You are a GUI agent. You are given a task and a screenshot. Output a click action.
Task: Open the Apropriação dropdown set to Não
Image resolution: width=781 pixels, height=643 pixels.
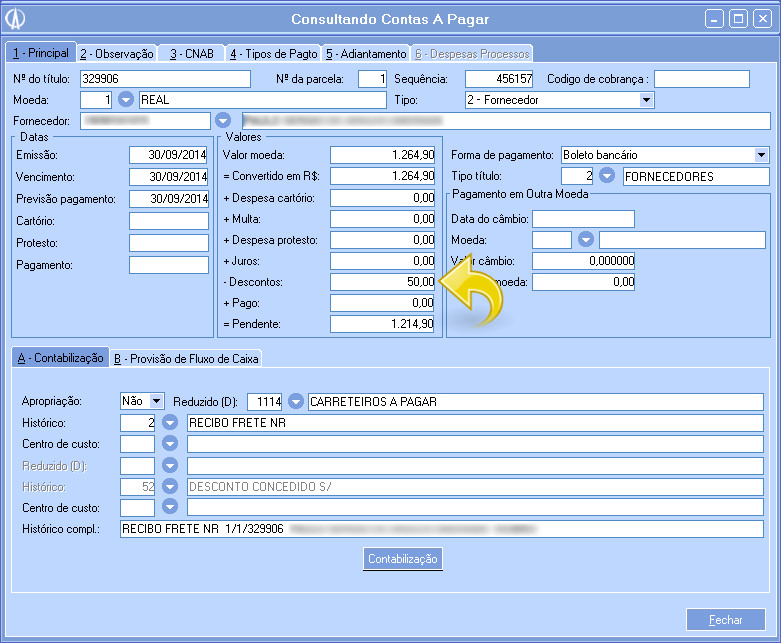[157, 402]
